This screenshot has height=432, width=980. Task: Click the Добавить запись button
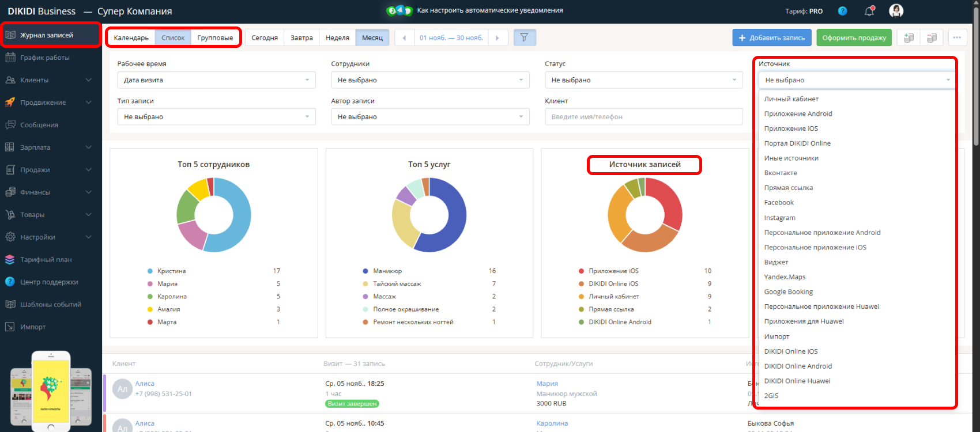[x=771, y=38]
